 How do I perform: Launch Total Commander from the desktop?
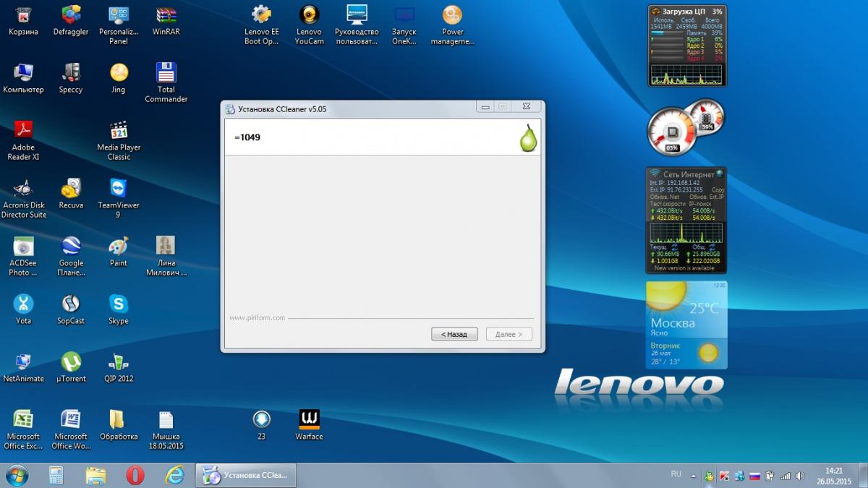point(166,74)
